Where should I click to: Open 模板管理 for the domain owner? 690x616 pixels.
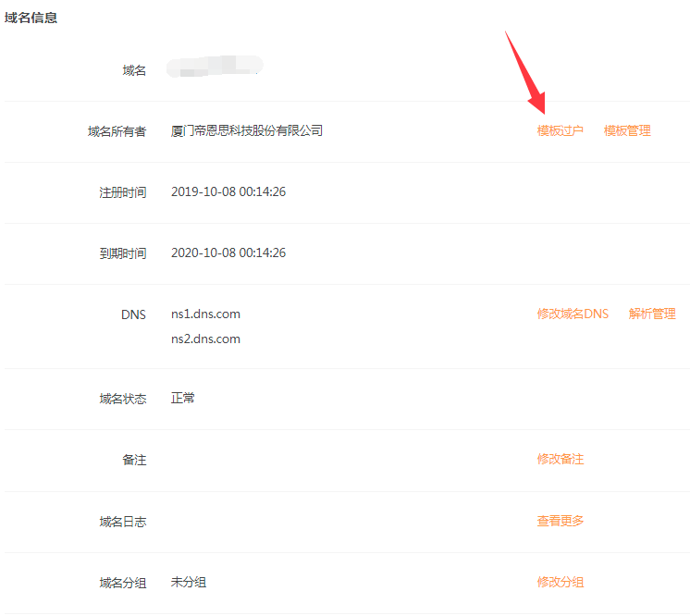tap(627, 131)
